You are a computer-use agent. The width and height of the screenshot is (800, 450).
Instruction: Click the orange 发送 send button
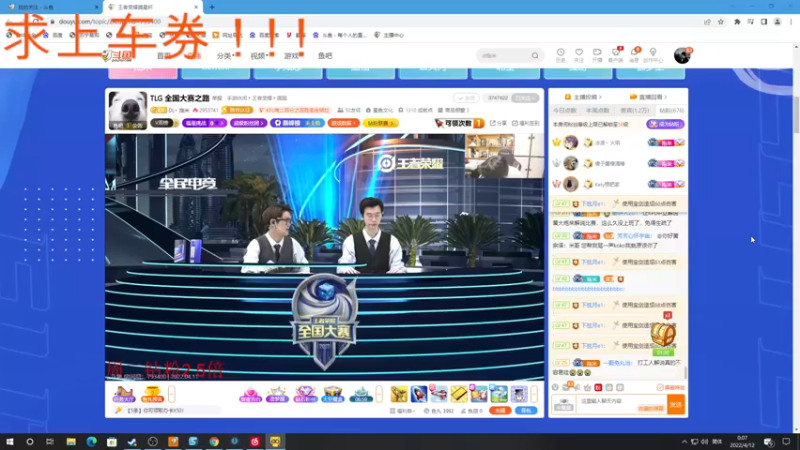[x=676, y=405]
